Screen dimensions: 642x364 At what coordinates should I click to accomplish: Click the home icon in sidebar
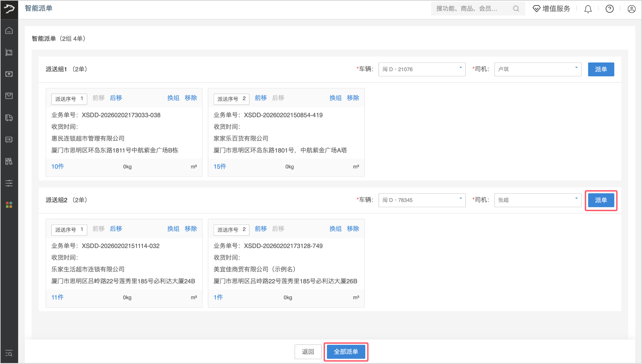[x=9, y=31]
